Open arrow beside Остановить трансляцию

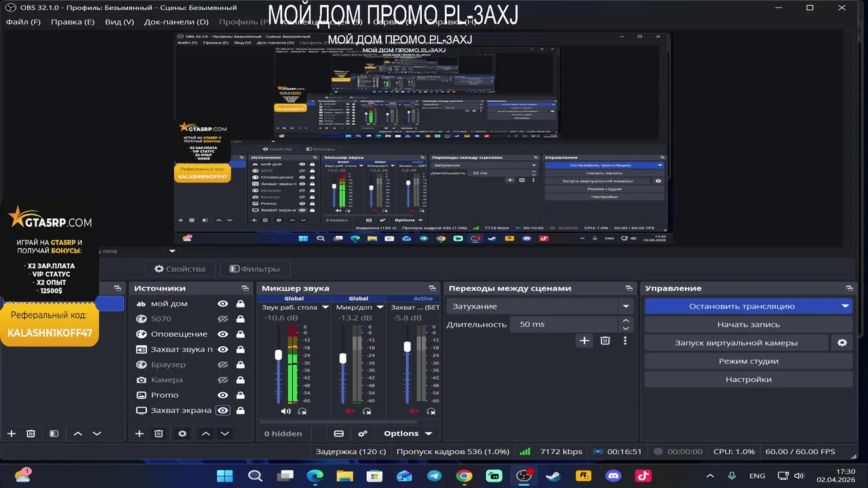(x=845, y=306)
